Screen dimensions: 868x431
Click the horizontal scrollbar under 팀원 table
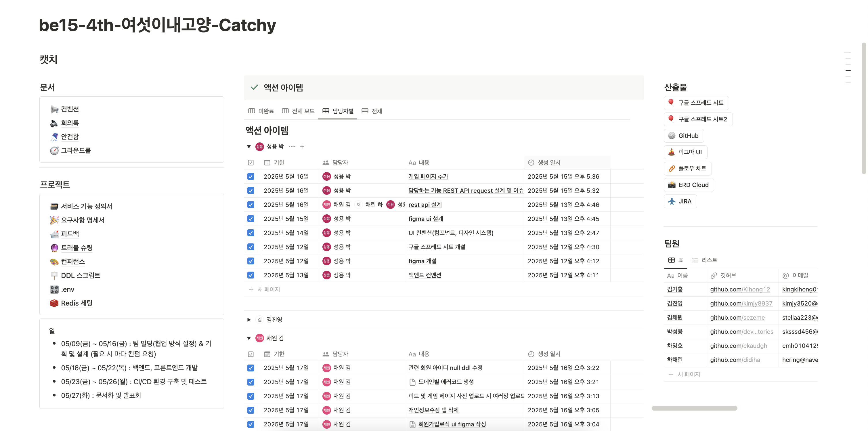[694, 408]
